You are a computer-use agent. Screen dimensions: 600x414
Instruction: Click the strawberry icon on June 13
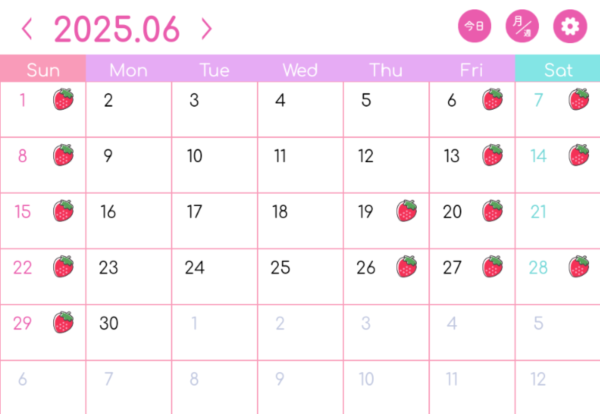[492, 155]
